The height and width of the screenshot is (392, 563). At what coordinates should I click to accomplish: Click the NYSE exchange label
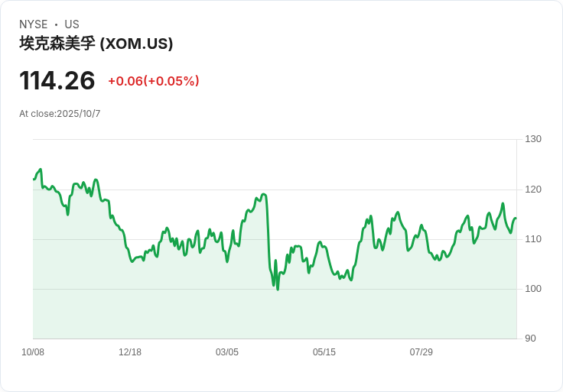34,24
